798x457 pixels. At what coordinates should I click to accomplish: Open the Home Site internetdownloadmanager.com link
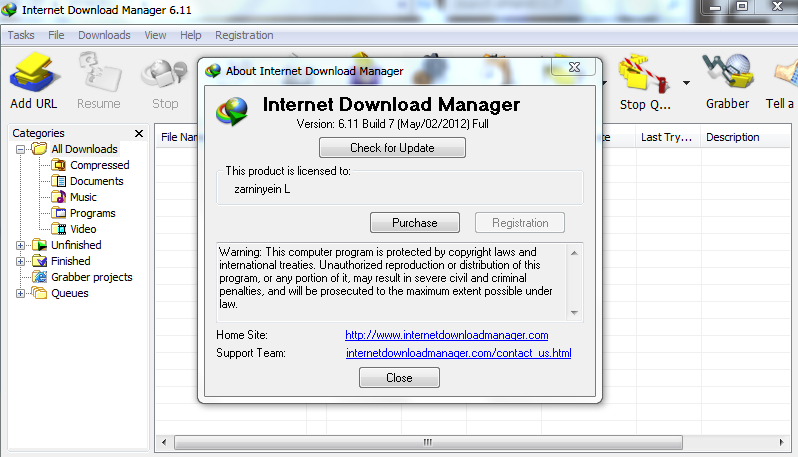(x=446, y=335)
